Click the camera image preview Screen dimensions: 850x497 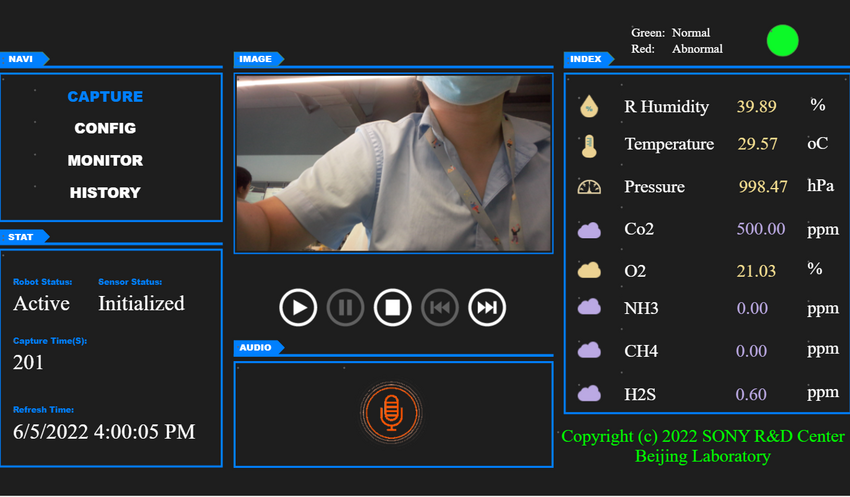point(393,163)
